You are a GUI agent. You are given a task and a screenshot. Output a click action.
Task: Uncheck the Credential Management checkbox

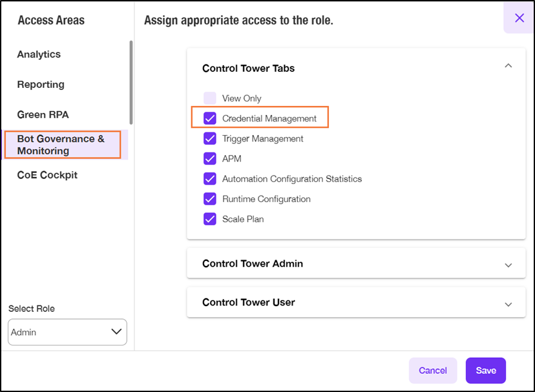pos(210,118)
